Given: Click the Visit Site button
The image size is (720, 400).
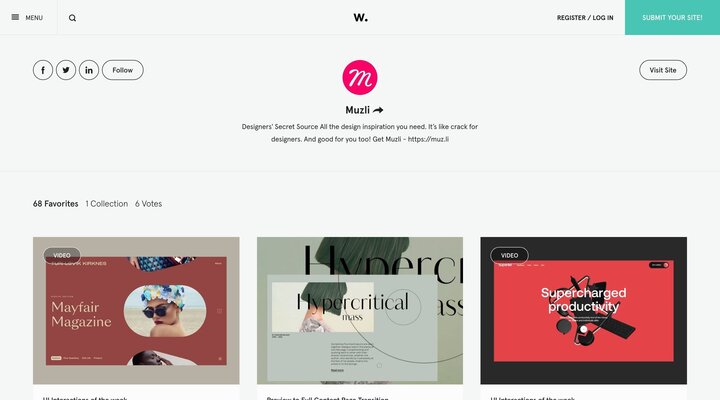Looking at the screenshot, I should (x=663, y=70).
